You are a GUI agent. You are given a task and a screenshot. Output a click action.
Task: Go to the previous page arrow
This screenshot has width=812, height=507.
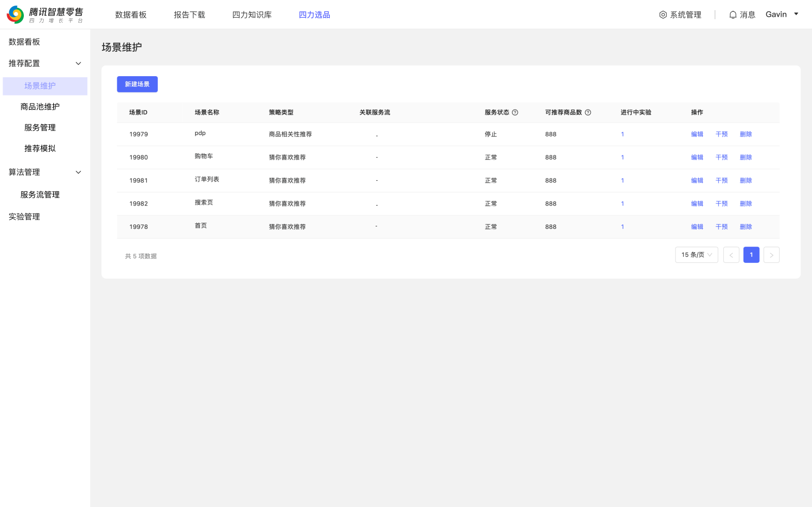731,255
